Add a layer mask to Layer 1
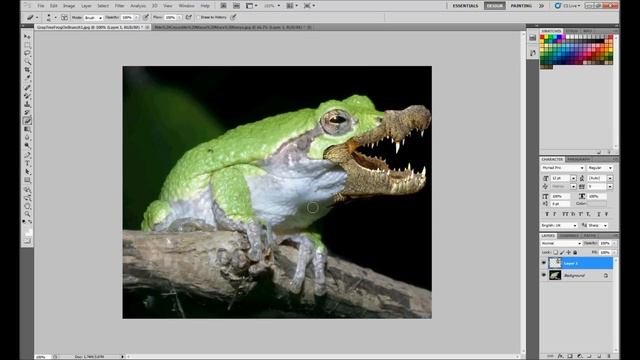 570,356
